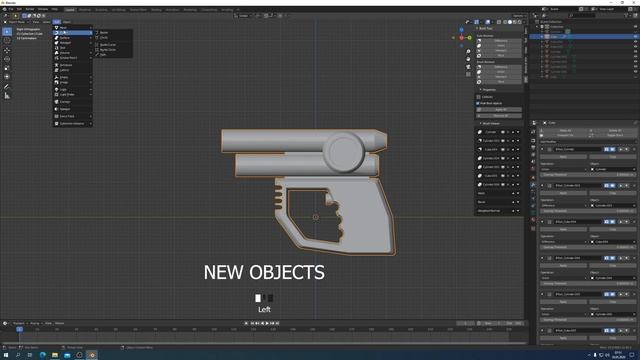This screenshot has height=360, width=640.
Task: Open the Object Mode dropdown
Action: pos(16,22)
